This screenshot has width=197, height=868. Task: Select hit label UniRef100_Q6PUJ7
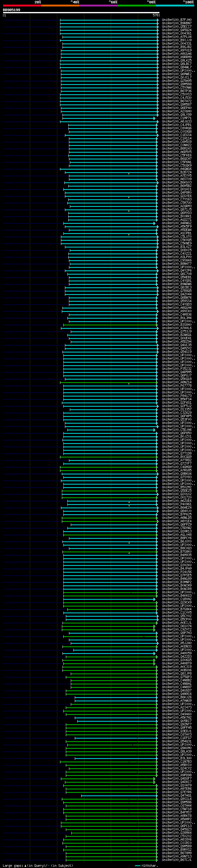coord(177,375)
